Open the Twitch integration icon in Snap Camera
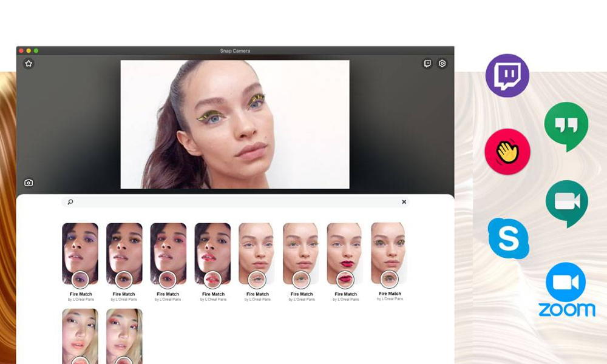The height and width of the screenshot is (364, 607). pos(428,63)
